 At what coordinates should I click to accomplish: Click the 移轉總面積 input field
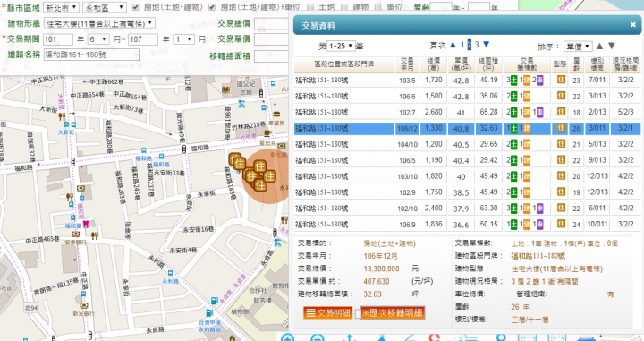[x=271, y=55]
